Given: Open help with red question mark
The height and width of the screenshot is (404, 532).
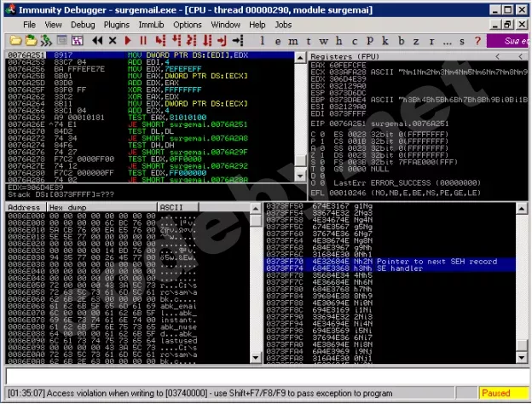Looking at the screenshot, I should click(x=477, y=41).
